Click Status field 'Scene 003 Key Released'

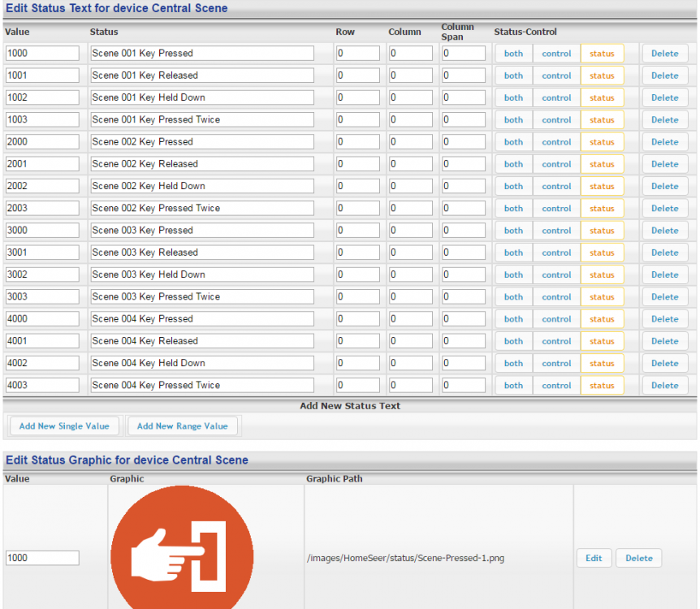point(201,253)
